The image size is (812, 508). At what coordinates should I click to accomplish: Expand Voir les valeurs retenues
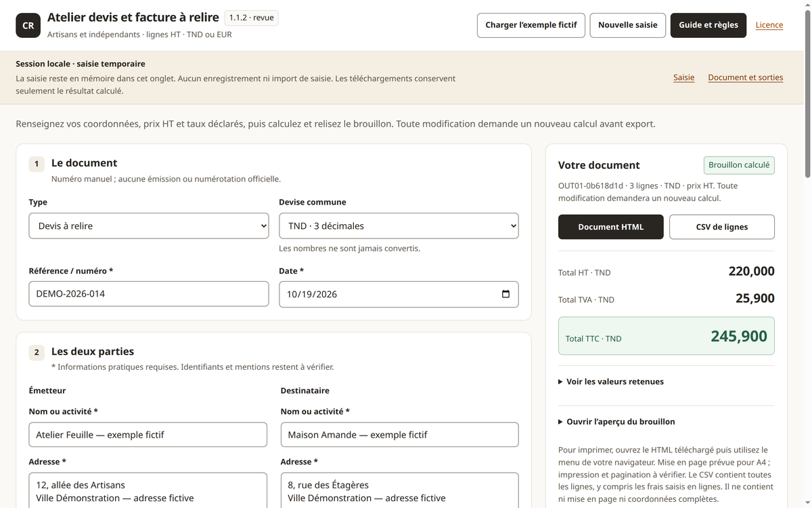pos(611,381)
